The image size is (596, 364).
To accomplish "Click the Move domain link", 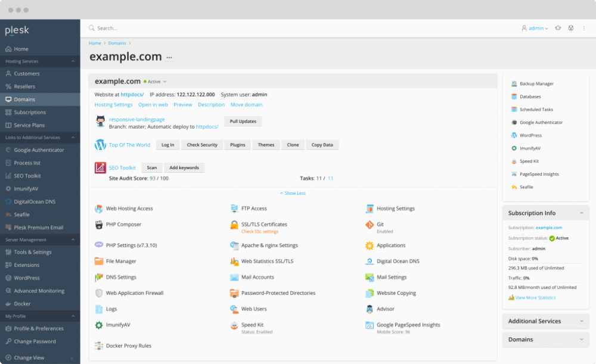I will (246, 105).
